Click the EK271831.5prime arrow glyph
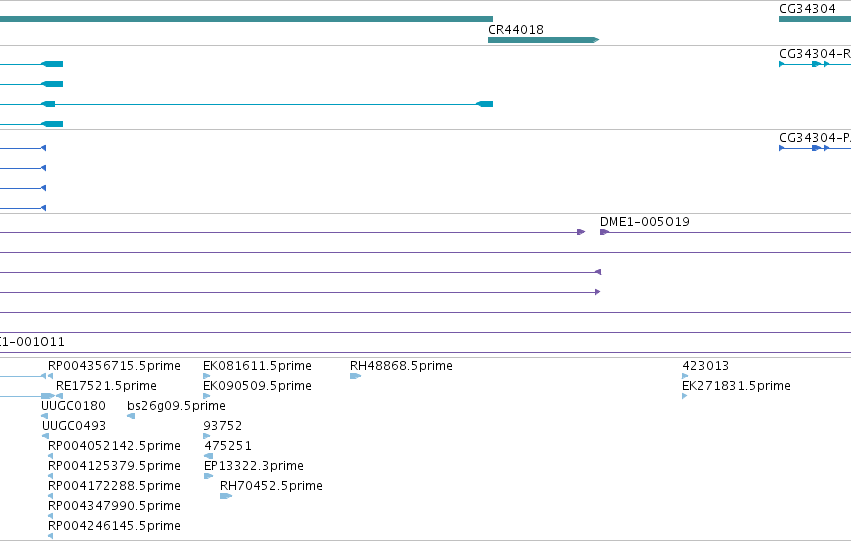The image size is (851, 541). (684, 396)
